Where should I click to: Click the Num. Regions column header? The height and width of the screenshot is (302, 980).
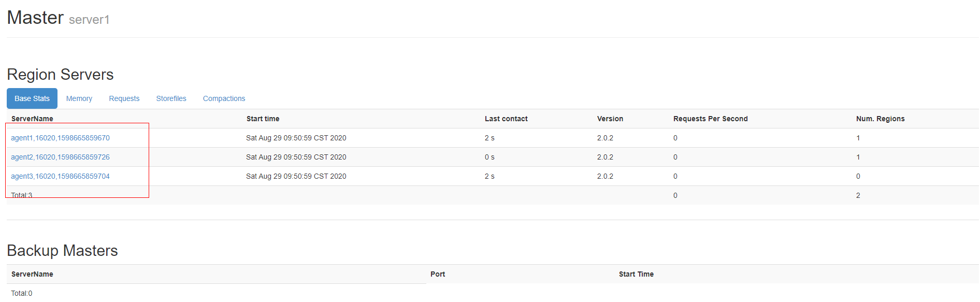881,119
